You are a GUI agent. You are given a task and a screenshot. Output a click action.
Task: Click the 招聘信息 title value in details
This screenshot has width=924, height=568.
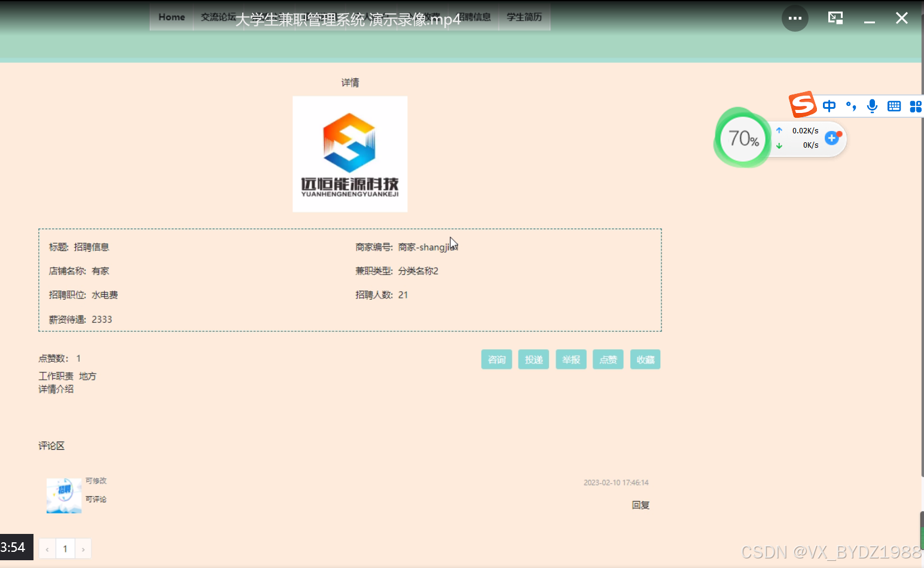point(92,247)
